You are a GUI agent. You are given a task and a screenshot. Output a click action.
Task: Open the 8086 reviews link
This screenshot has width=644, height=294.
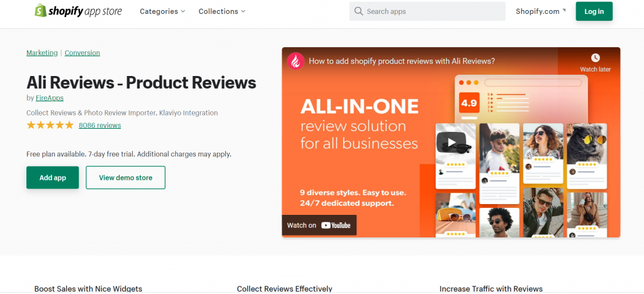pyautogui.click(x=100, y=125)
